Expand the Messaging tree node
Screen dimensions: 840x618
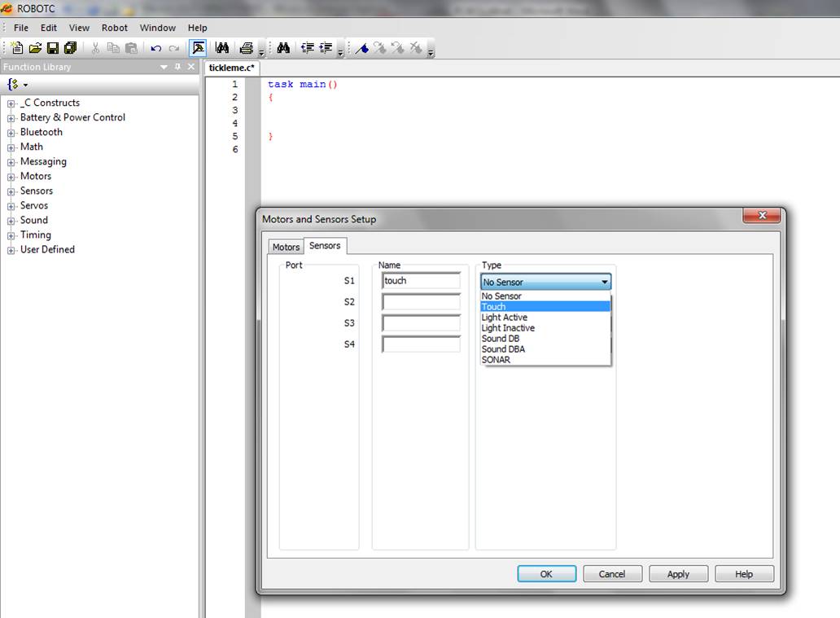(x=11, y=162)
